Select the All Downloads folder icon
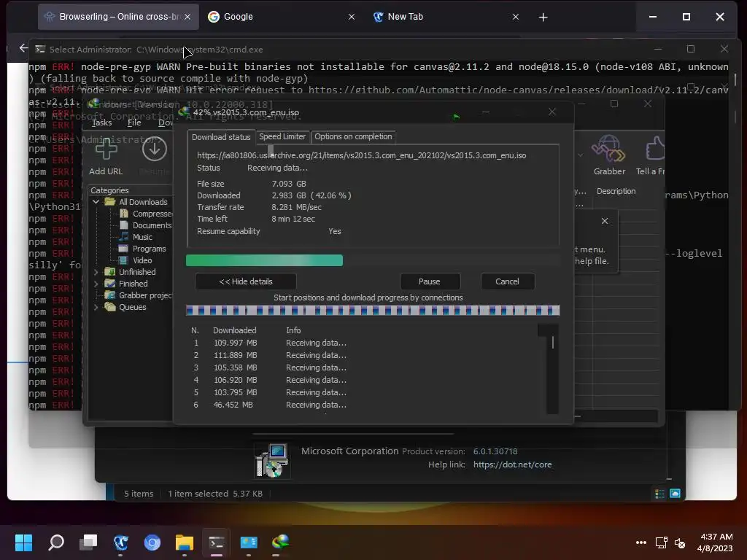The width and height of the screenshot is (747, 560). [110, 202]
